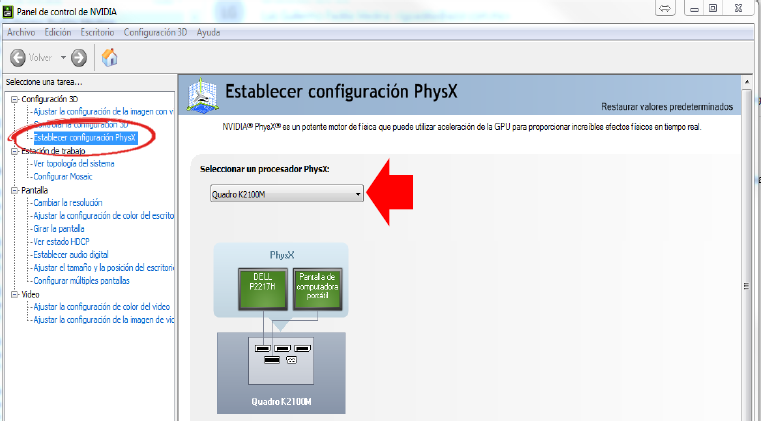The width and height of the screenshot is (765, 428).
Task: Click the Quadro K2100M GPU diagram
Action: point(282,373)
